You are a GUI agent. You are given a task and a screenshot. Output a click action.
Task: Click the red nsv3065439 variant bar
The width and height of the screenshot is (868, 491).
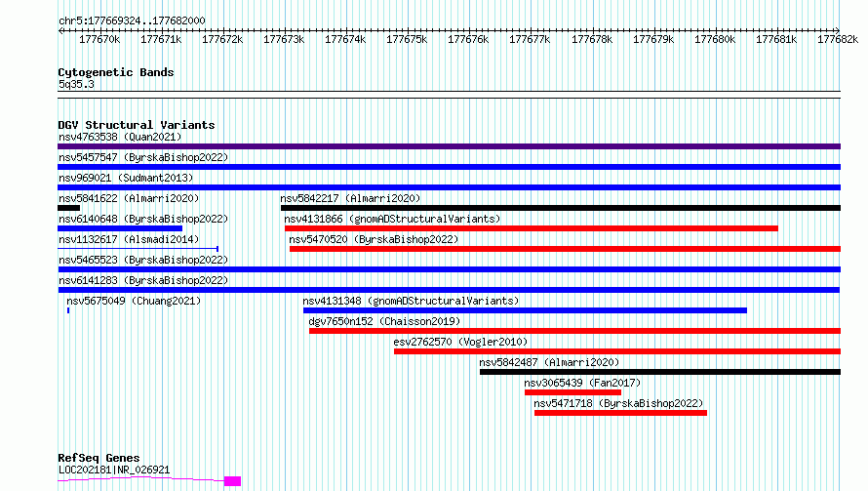(572, 392)
